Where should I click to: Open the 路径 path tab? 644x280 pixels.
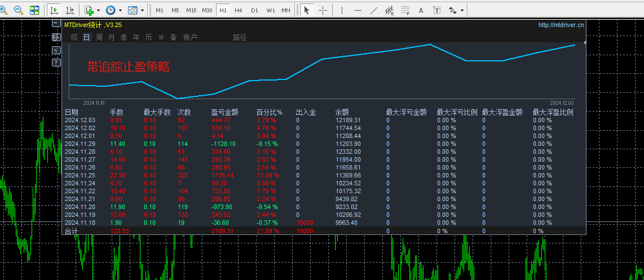(x=240, y=37)
